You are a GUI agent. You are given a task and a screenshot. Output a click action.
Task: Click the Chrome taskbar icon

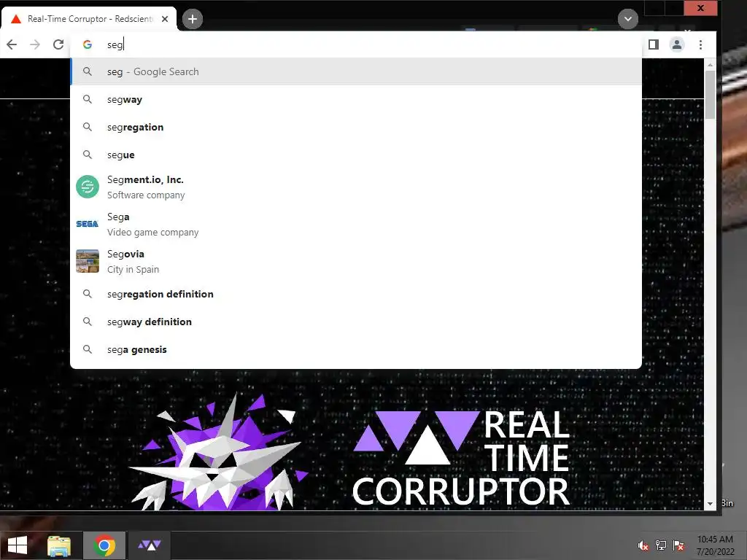104,545
